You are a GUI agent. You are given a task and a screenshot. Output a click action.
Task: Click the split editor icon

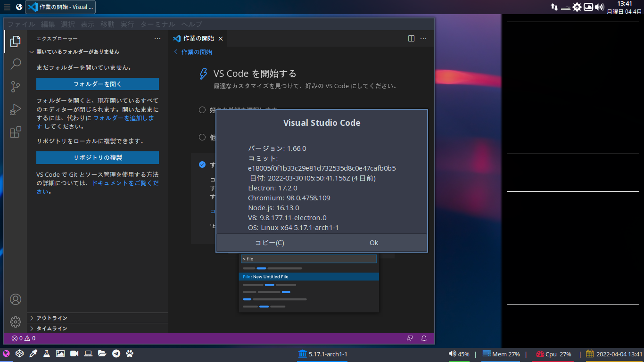(x=411, y=39)
